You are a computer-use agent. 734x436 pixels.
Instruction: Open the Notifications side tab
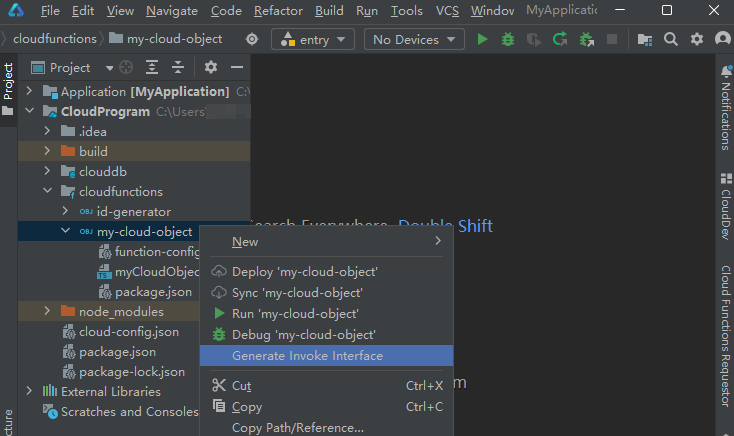725,110
